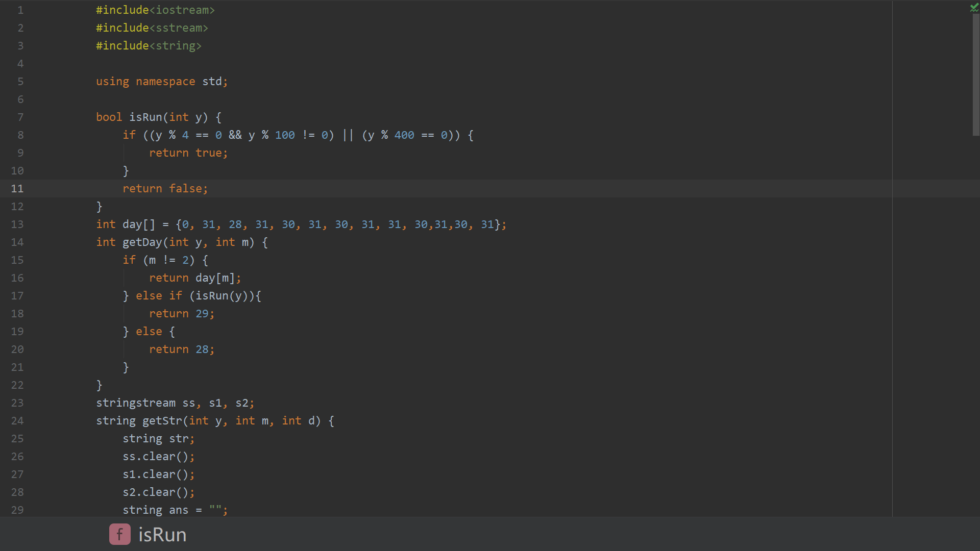
Task: Click line number 29 in the gutter
Action: [17, 510]
